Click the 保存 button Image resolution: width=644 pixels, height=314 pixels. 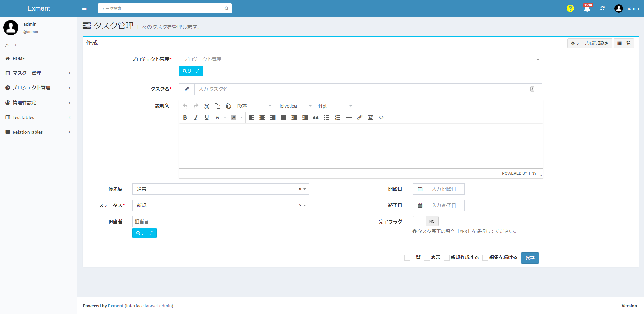click(530, 258)
